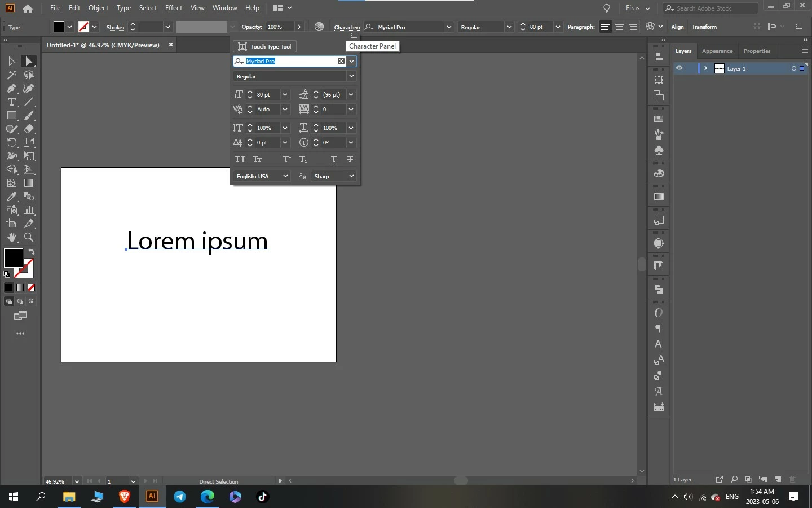Image resolution: width=812 pixels, height=508 pixels.
Task: Select the Rotate tool
Action: (12, 142)
